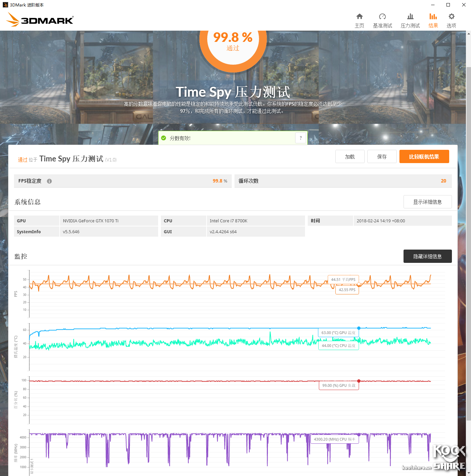471x476 pixels.
Task: Click the 2018-02-24 14:19 time value
Action: pos(381,221)
